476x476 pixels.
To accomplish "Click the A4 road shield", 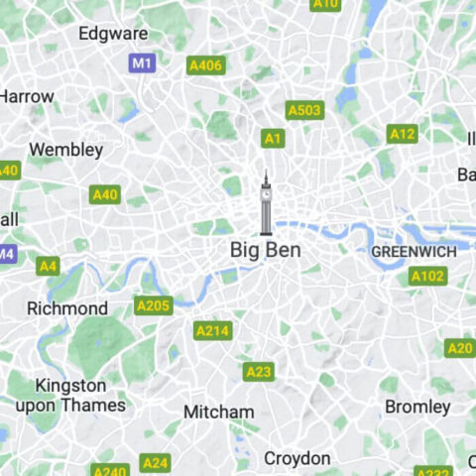I will pos(48,266).
